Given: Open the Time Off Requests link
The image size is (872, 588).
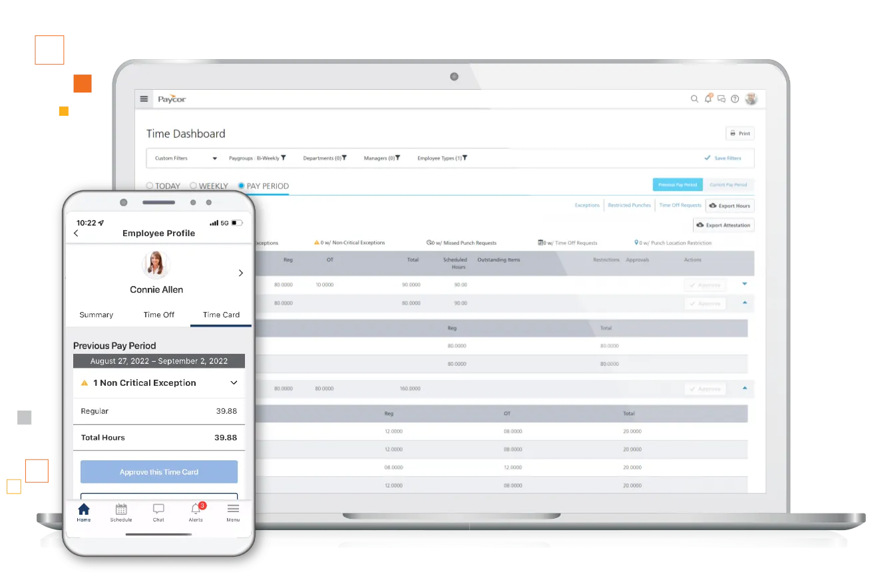Looking at the screenshot, I should [x=680, y=206].
